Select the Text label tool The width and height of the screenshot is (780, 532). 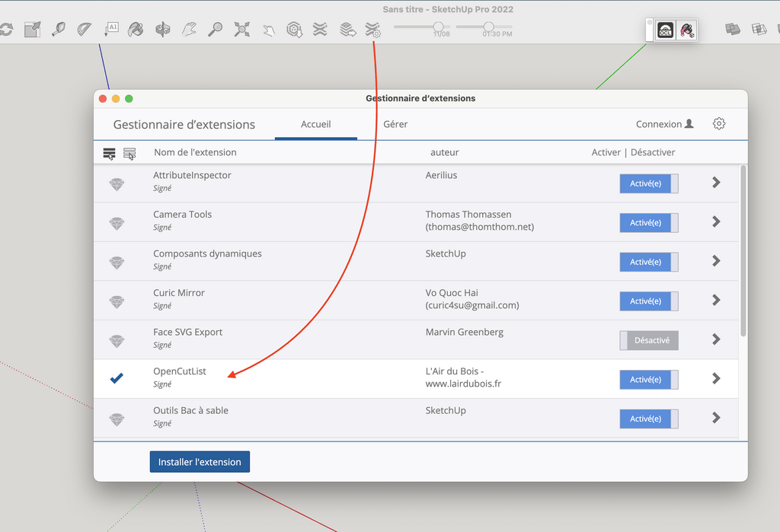pyautogui.click(x=110, y=30)
